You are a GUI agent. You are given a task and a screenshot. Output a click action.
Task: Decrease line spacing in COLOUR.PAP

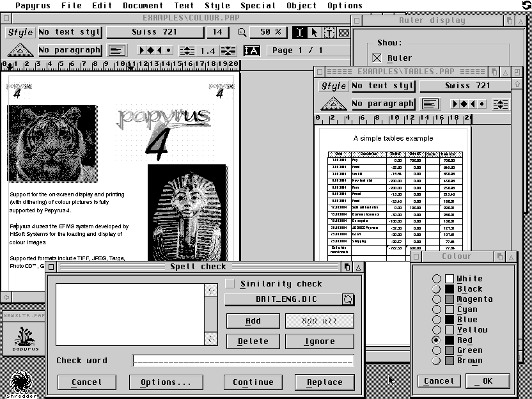point(228,51)
